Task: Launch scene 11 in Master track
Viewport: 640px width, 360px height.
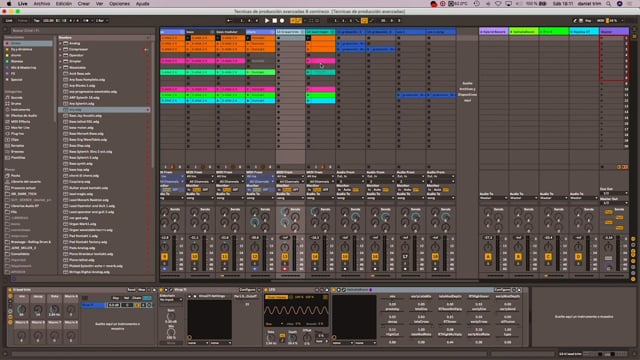Action: [x=602, y=95]
